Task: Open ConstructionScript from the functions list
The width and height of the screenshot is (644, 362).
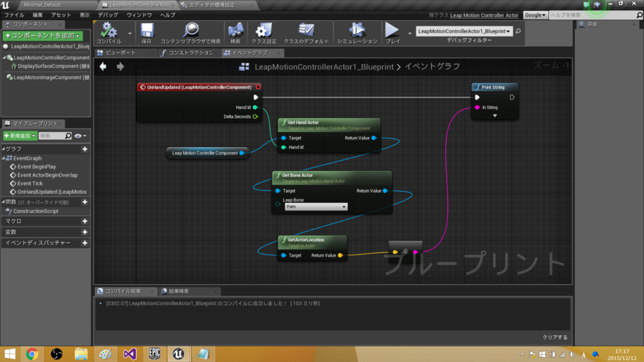Action: (36, 211)
